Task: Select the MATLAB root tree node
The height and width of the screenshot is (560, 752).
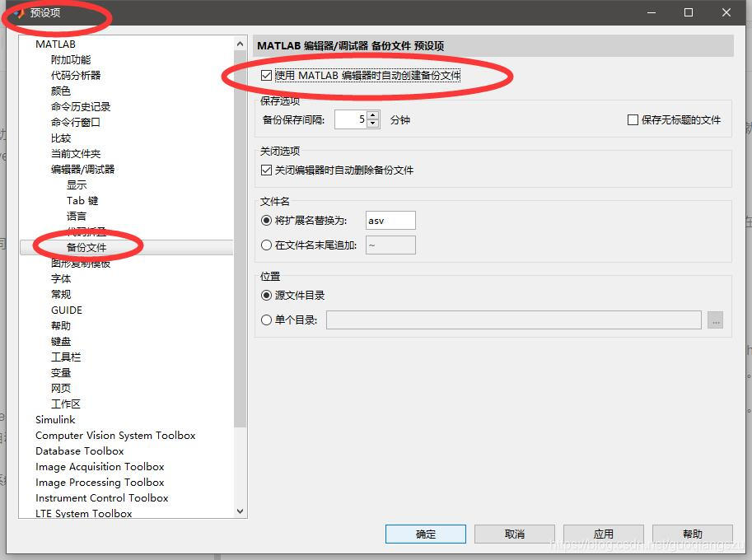Action: click(x=56, y=44)
